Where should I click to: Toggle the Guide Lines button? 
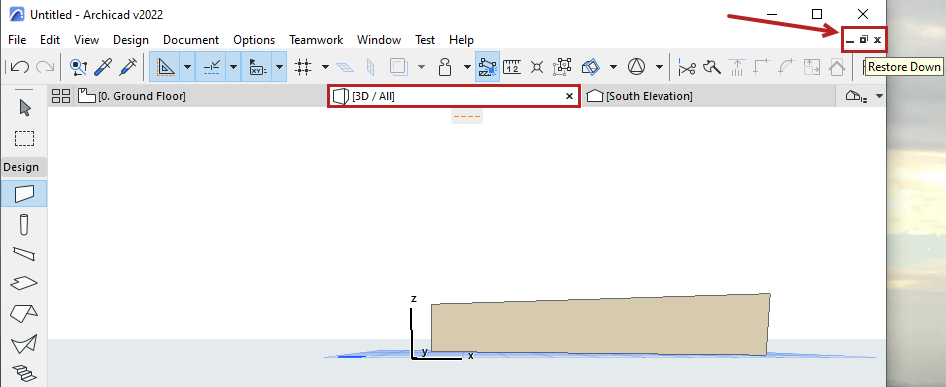[x=165, y=66]
